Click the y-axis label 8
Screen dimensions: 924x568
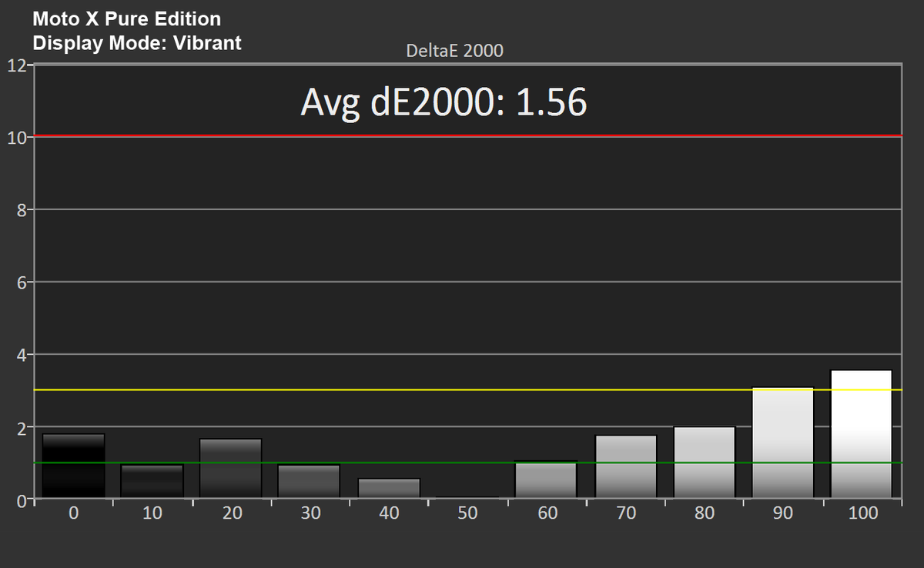point(20,210)
